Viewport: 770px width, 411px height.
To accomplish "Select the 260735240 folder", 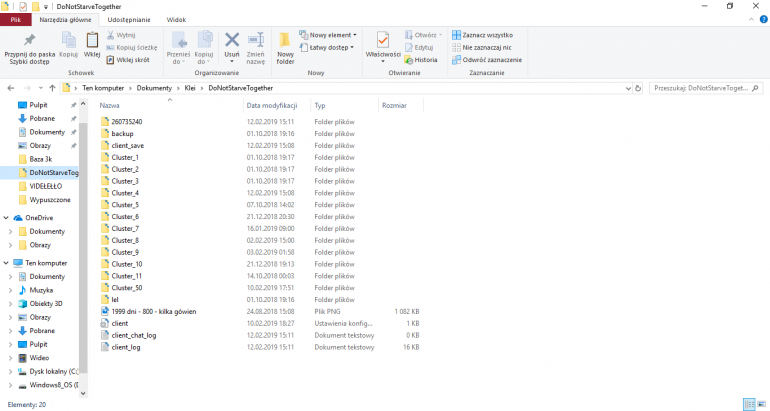I will coord(127,122).
